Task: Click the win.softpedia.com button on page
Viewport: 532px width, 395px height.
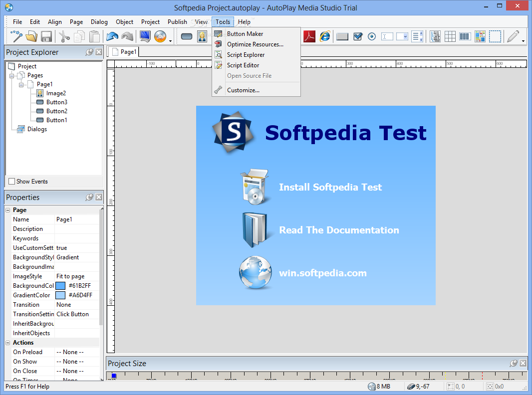Action: 302,273
